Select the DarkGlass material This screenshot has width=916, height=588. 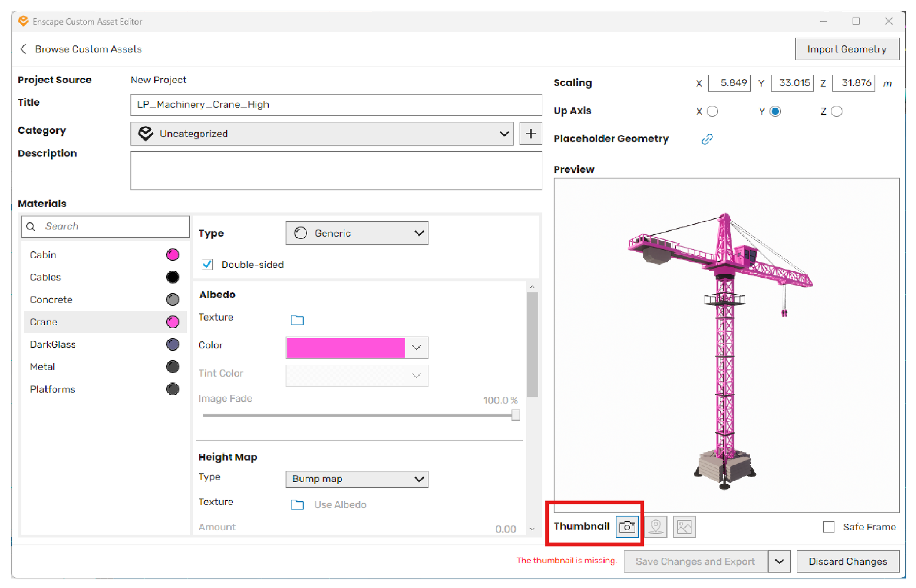tap(53, 344)
